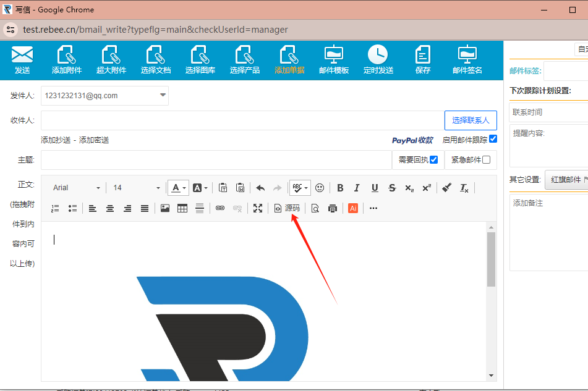Insert a horizontal line
This screenshot has width=588, height=391.
point(200,208)
